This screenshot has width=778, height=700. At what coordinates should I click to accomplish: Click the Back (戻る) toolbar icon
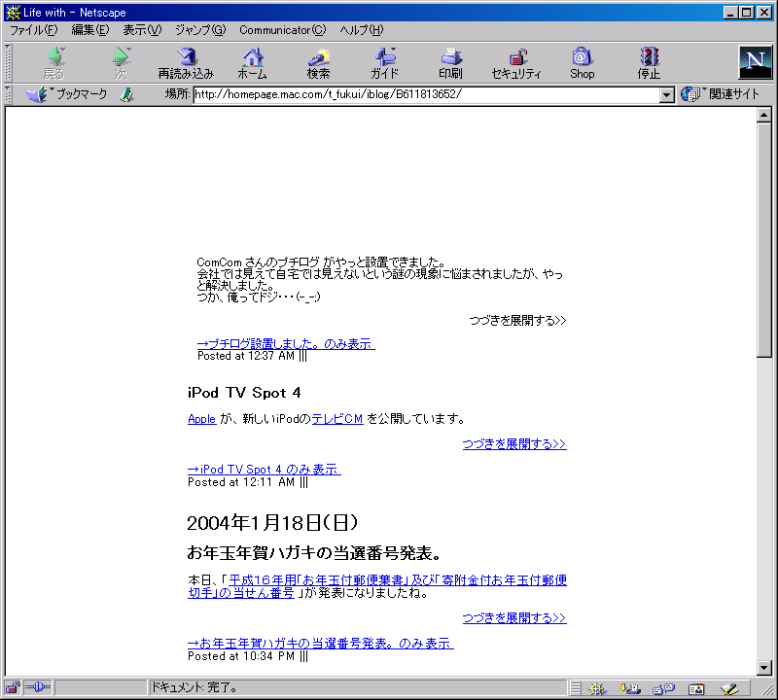(54, 62)
